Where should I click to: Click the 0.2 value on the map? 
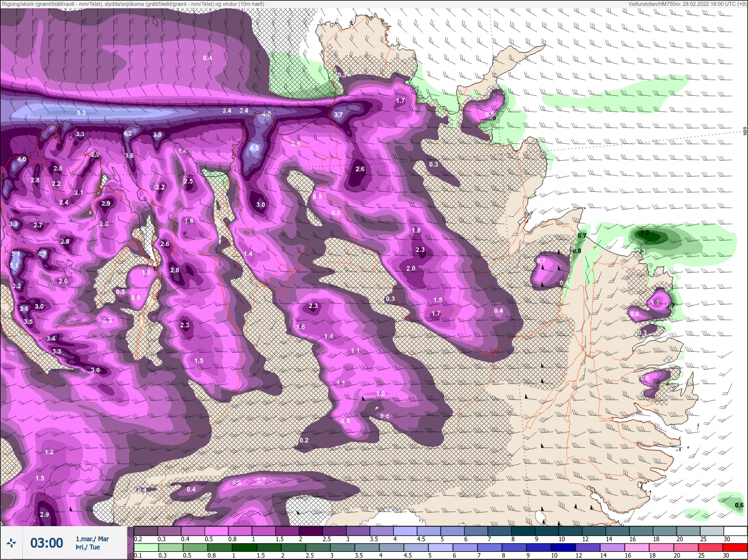pyautogui.click(x=304, y=441)
